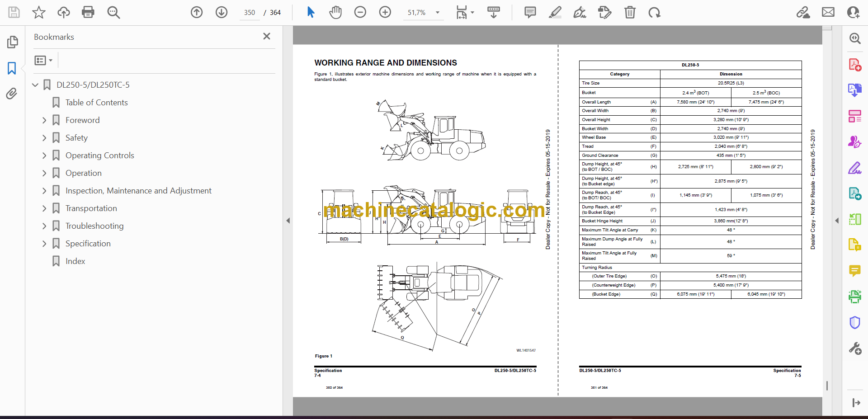Rotate the page view
The image size is (868, 419).
coord(654,12)
